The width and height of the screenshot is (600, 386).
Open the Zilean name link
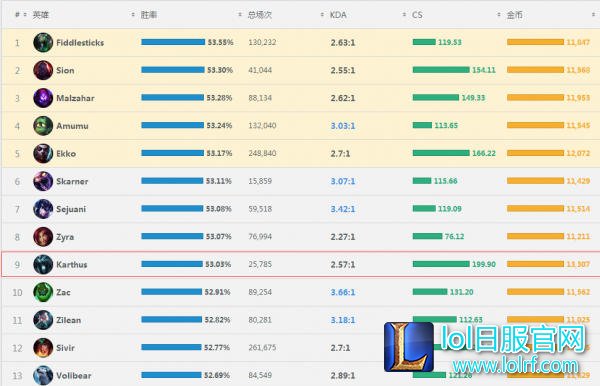click(68, 320)
